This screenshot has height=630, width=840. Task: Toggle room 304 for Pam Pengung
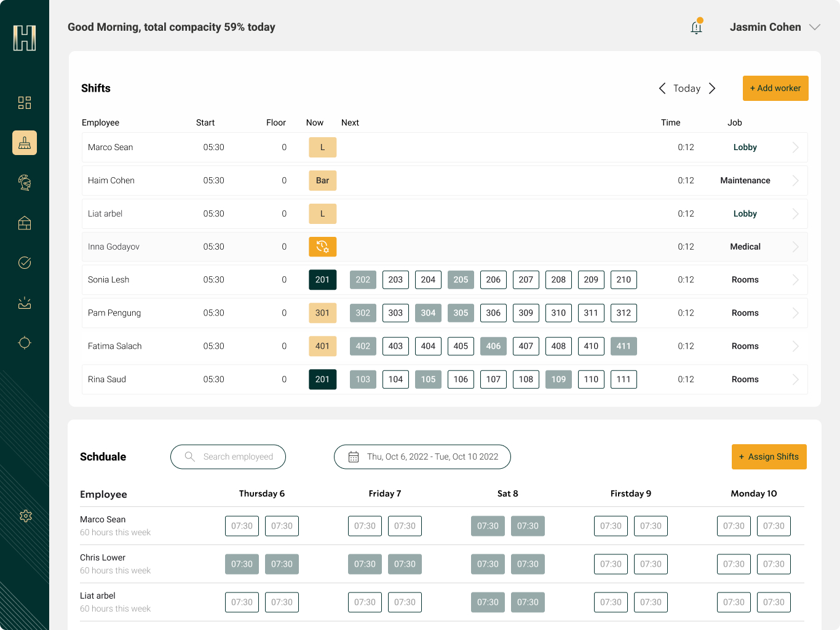(428, 313)
